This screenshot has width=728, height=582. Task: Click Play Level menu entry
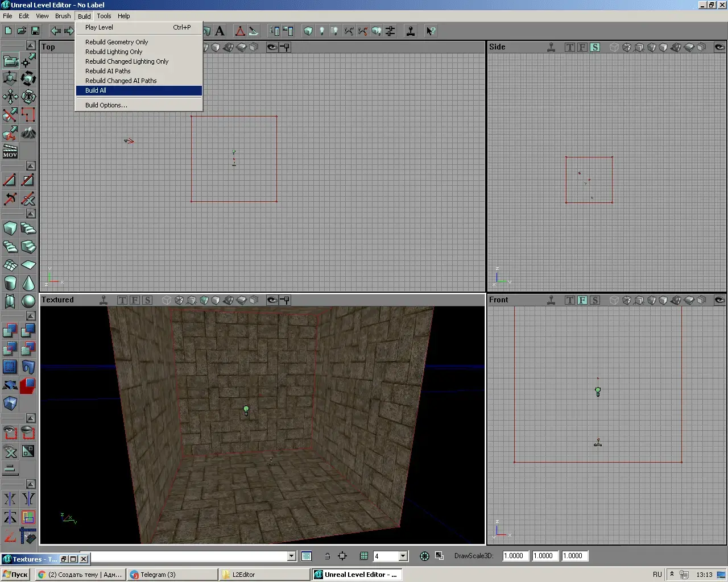click(139, 27)
